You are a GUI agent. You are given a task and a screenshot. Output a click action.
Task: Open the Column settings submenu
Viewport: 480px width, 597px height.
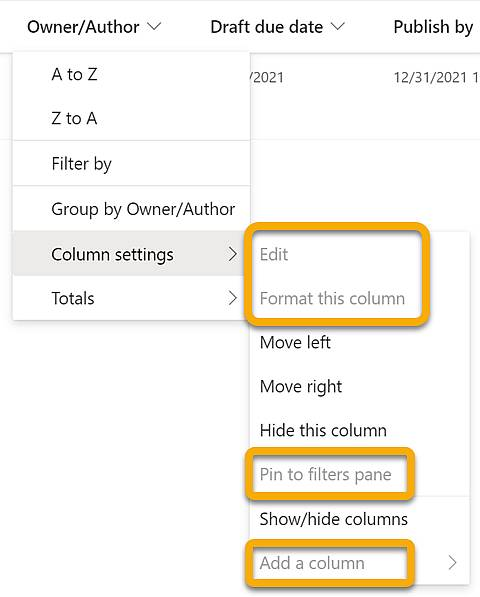click(131, 254)
